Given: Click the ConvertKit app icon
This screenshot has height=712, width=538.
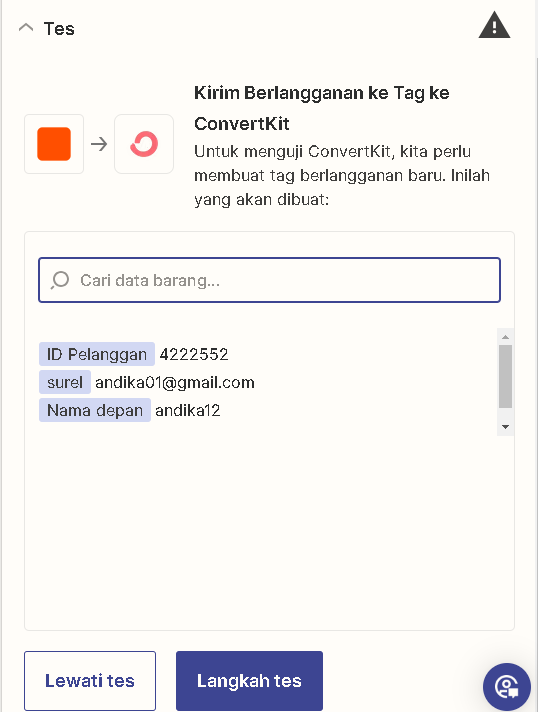Looking at the screenshot, I should point(144,144).
